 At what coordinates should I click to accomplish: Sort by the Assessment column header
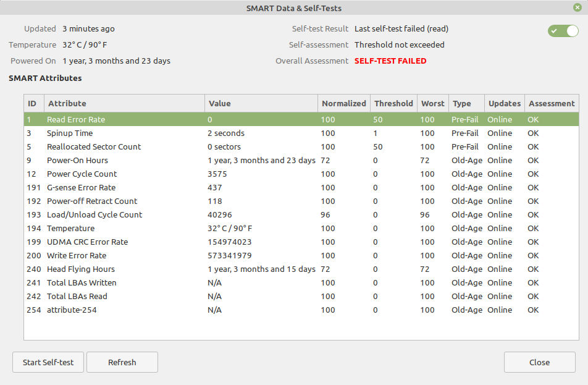[552, 103]
